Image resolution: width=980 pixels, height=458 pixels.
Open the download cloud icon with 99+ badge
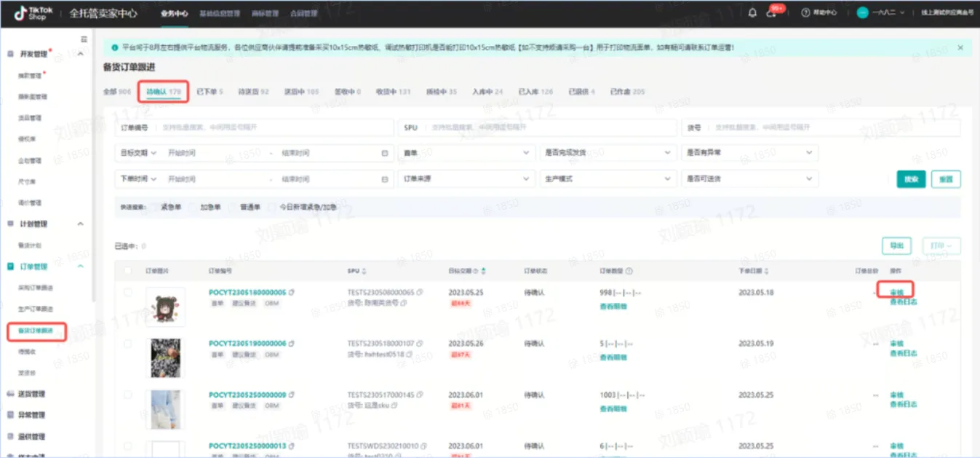coord(770,13)
